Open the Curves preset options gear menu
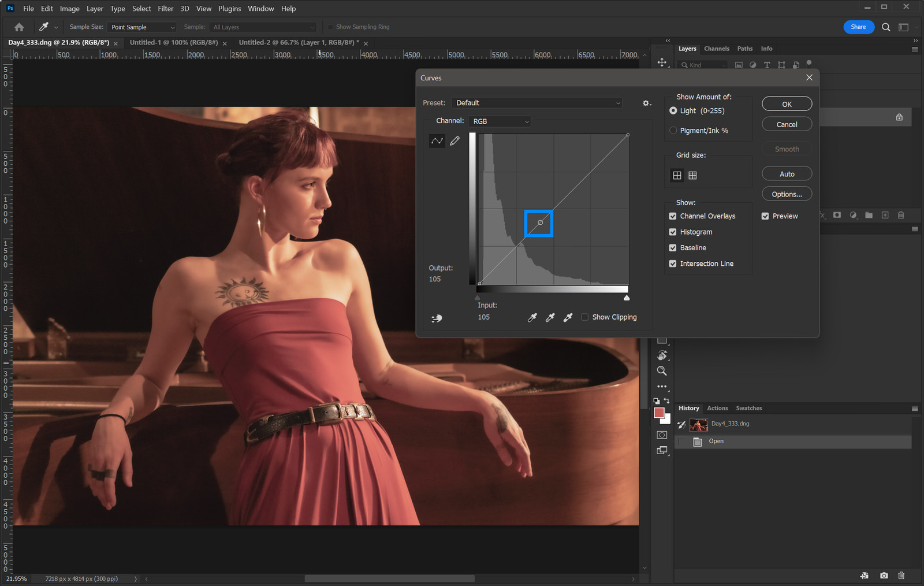The height and width of the screenshot is (586, 924). [646, 103]
